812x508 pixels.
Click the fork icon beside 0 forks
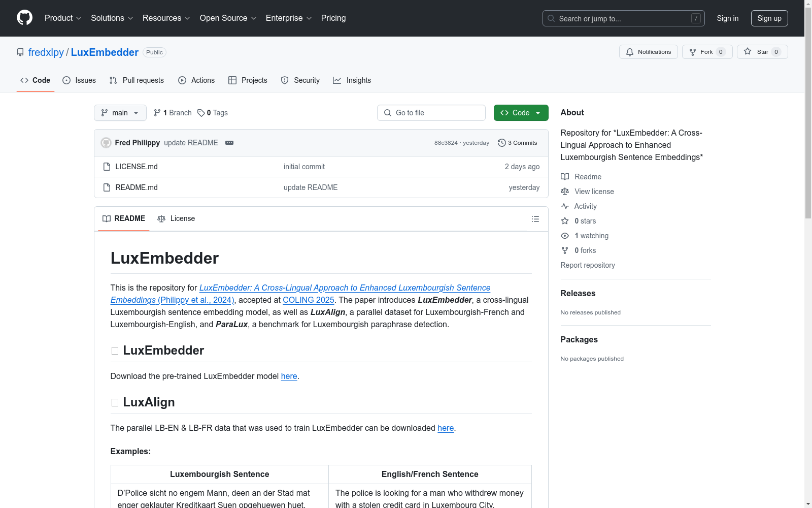point(565,250)
